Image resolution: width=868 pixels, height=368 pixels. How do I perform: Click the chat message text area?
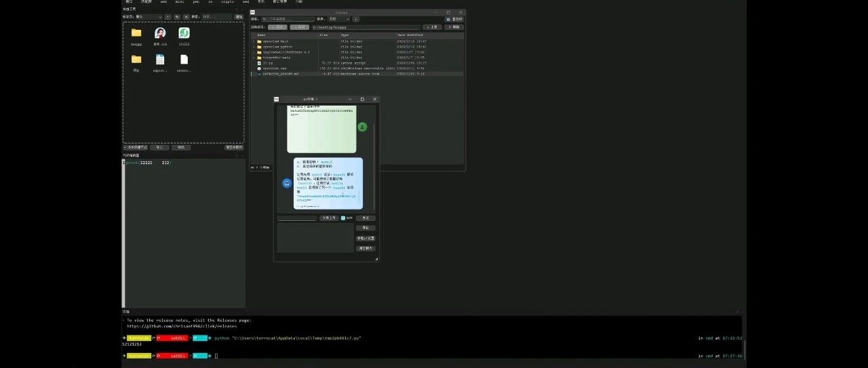click(x=315, y=238)
